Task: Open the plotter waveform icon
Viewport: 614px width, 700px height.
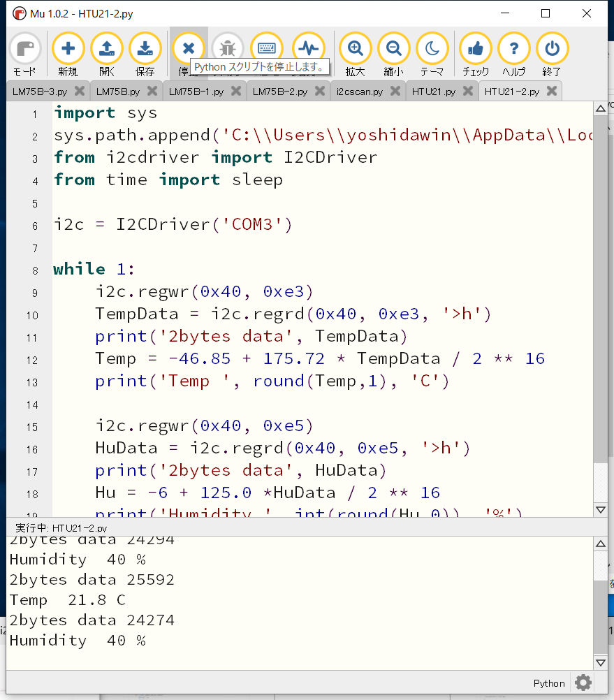Action: pyautogui.click(x=308, y=48)
